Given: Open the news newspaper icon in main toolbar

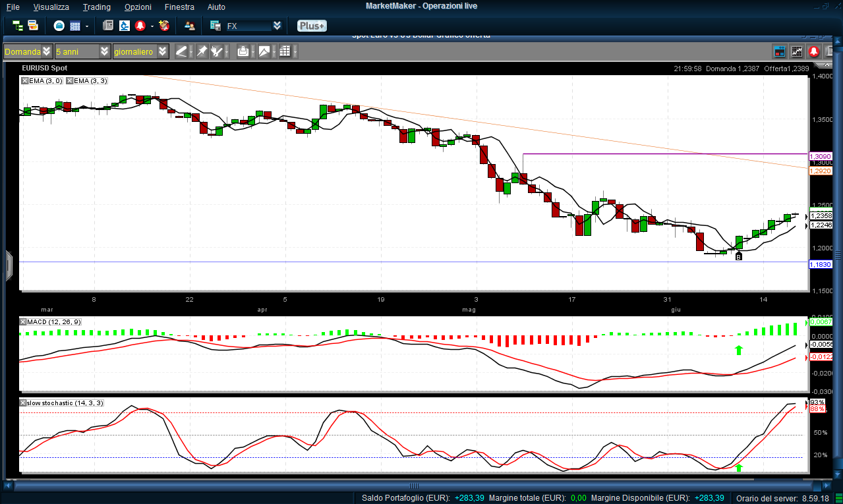Looking at the screenshot, I should 109,26.
